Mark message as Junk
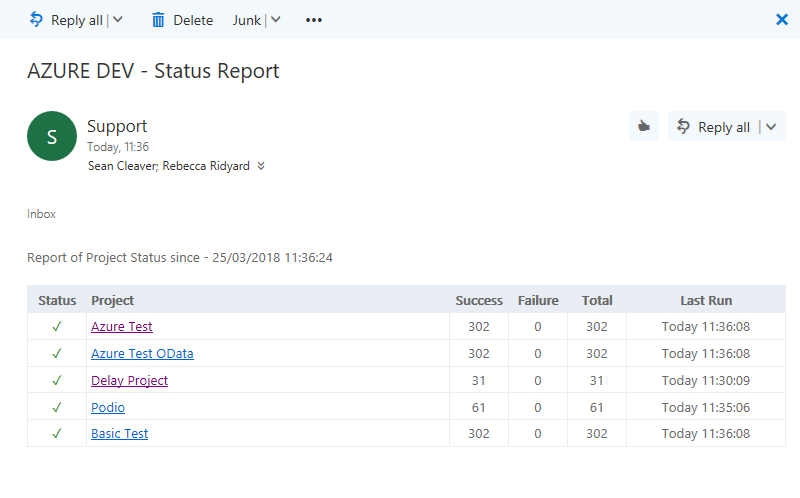Image resolution: width=800 pixels, height=498 pixels. point(246,20)
